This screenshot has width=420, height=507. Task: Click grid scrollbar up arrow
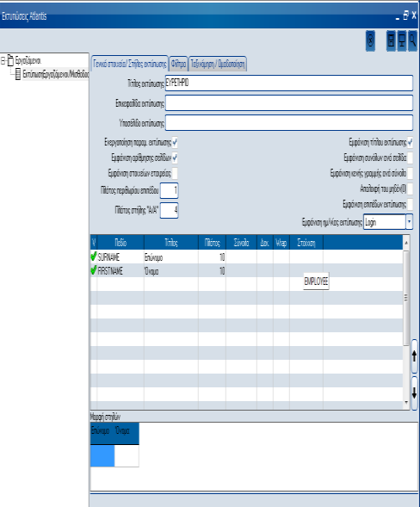(x=406, y=242)
